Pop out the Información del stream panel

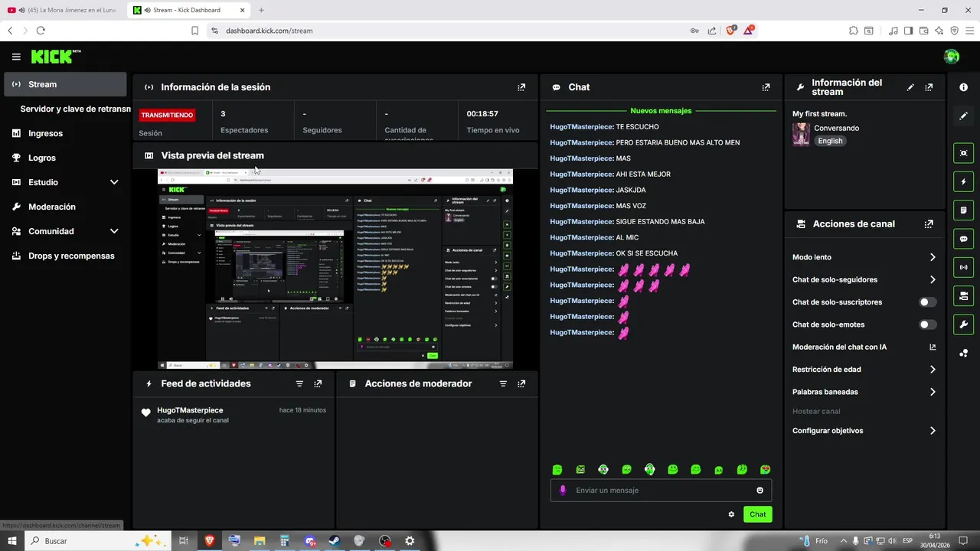[929, 87]
